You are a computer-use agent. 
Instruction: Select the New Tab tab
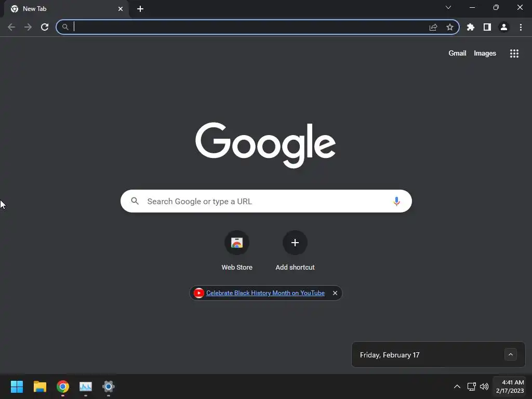66,9
